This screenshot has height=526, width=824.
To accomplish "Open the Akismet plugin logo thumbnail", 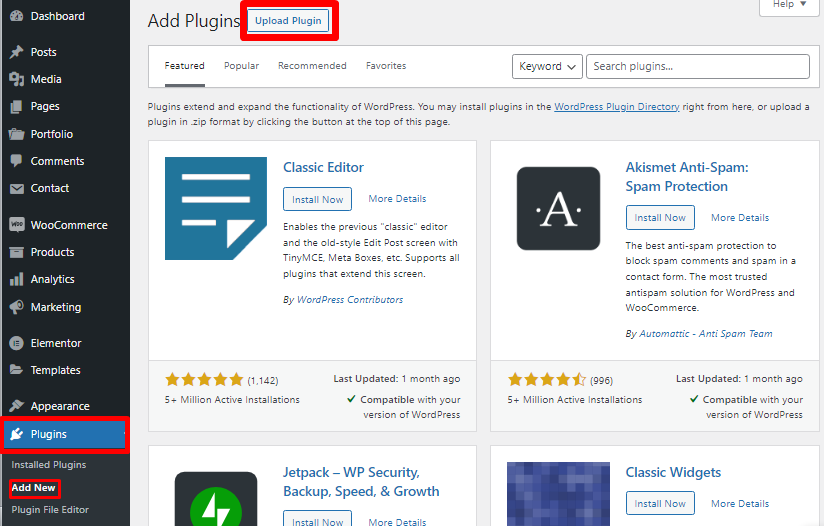I will (x=558, y=209).
